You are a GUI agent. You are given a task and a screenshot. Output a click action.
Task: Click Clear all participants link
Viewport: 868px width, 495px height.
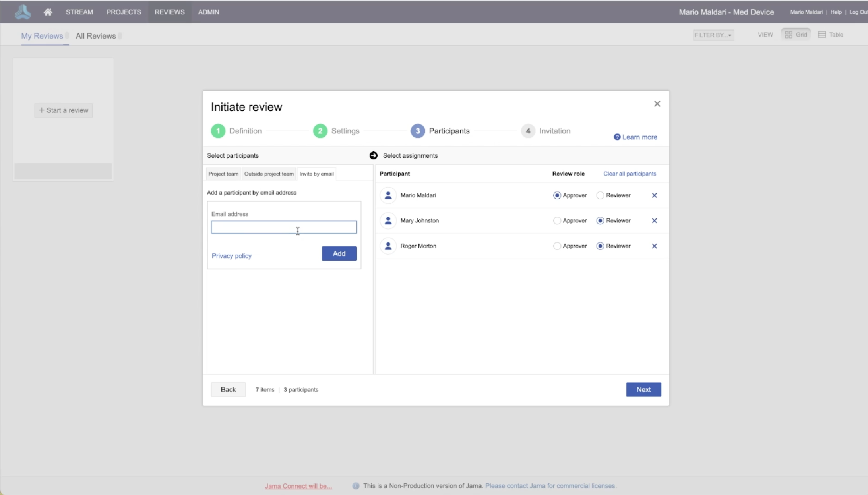coord(630,174)
